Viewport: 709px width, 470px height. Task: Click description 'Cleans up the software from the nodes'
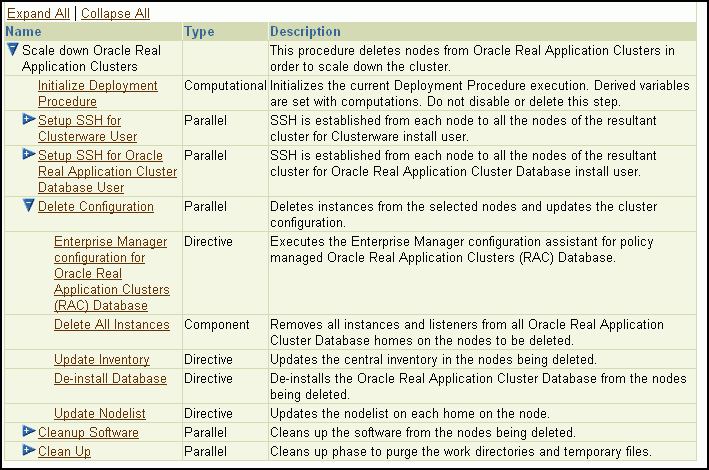(x=423, y=432)
